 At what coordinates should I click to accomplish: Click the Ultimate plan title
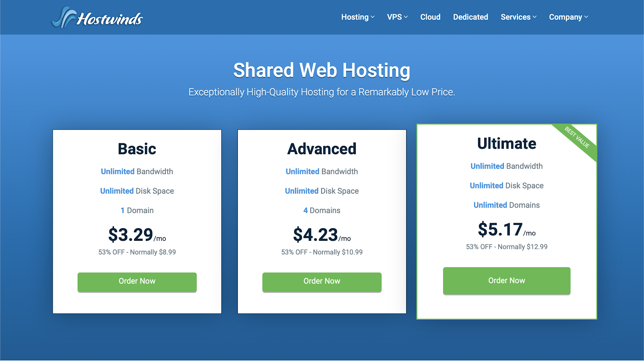[x=506, y=144]
